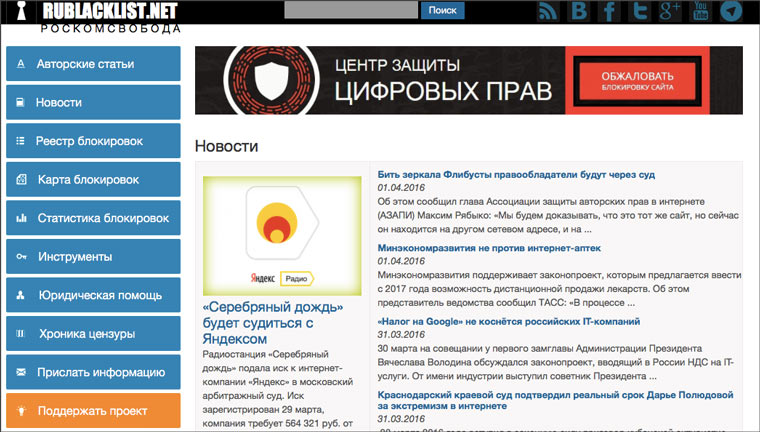The image size is (760, 432).
Task: Click the envelope icon beside Прислать информацию
Action: [21, 372]
